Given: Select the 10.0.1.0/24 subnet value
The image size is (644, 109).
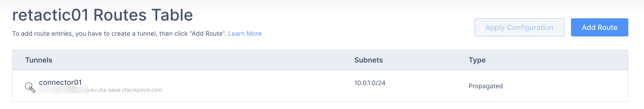Looking at the screenshot, I should (369, 83).
